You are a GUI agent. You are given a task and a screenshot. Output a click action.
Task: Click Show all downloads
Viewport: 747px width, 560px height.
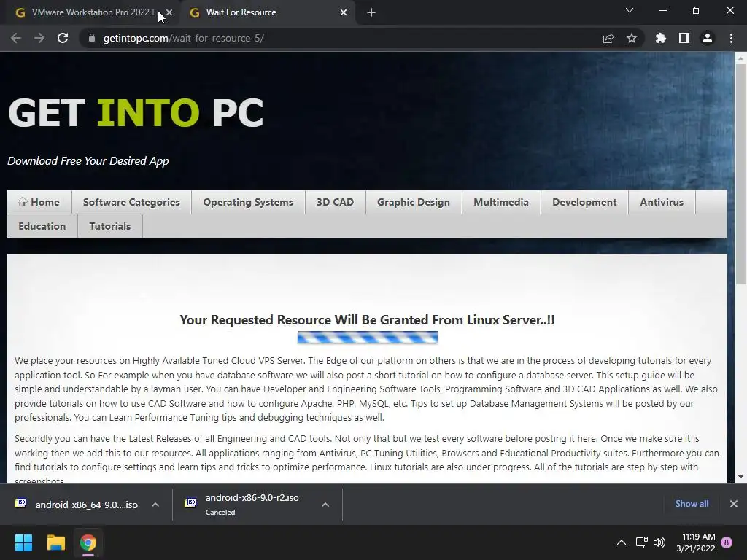692,503
